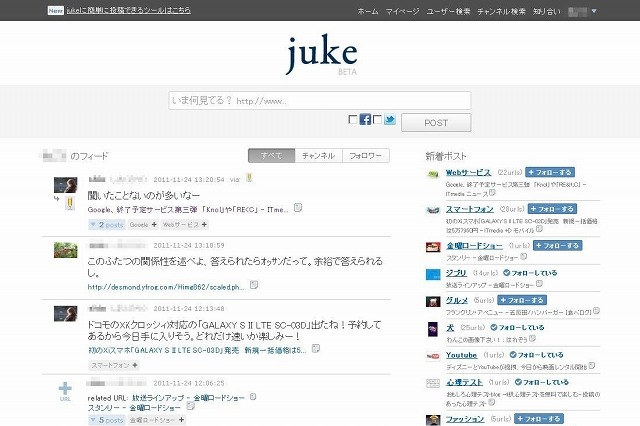Focus the いま何見てる？ URL input field
The height and width of the screenshot is (426, 640).
pos(320,100)
